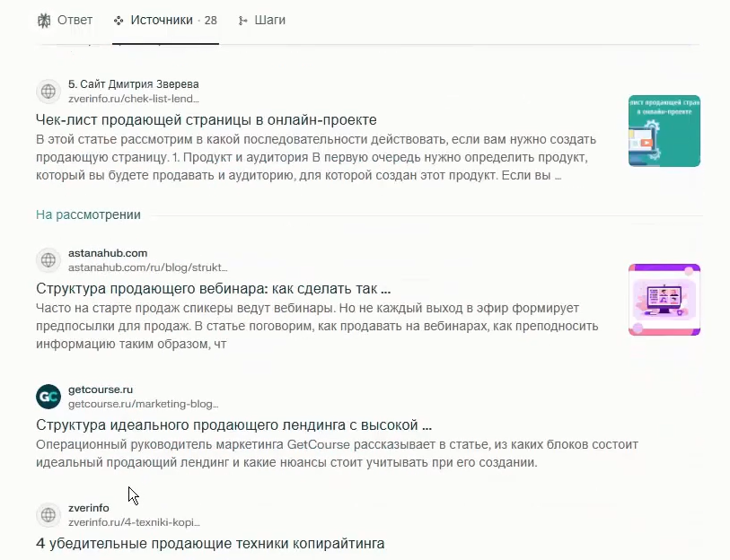The width and height of the screenshot is (730, 560).
Task: Click the На рассмотрении section header
Action: coord(88,214)
